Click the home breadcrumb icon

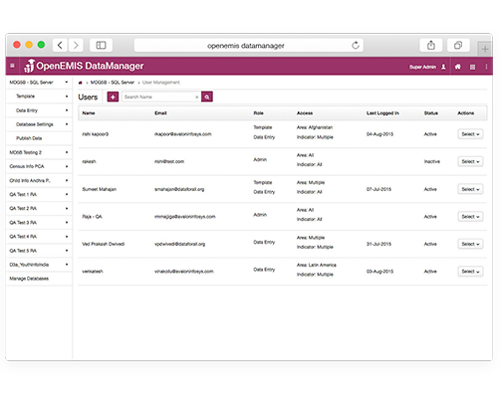coord(80,83)
